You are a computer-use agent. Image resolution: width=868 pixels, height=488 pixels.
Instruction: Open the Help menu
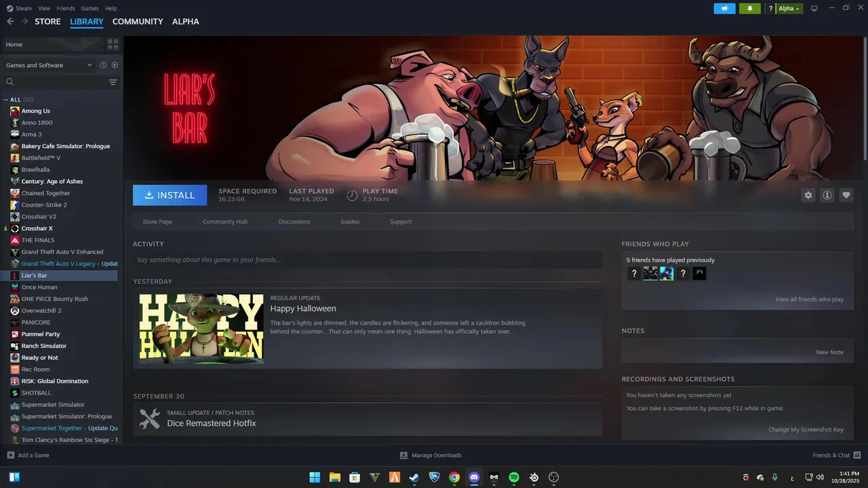coord(111,9)
